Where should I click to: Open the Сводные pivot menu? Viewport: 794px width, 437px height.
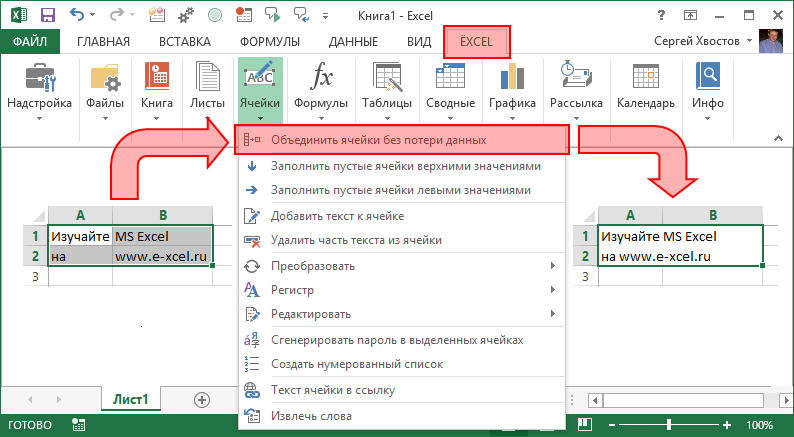coord(450,91)
